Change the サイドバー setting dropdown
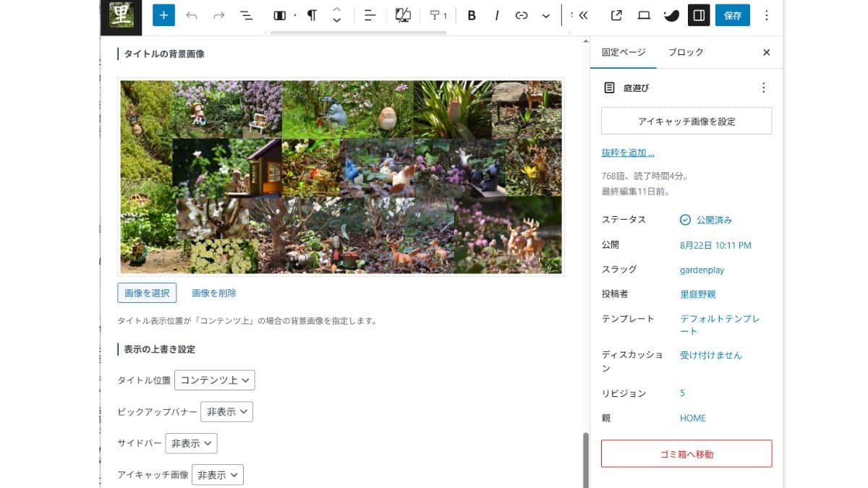 [192, 443]
